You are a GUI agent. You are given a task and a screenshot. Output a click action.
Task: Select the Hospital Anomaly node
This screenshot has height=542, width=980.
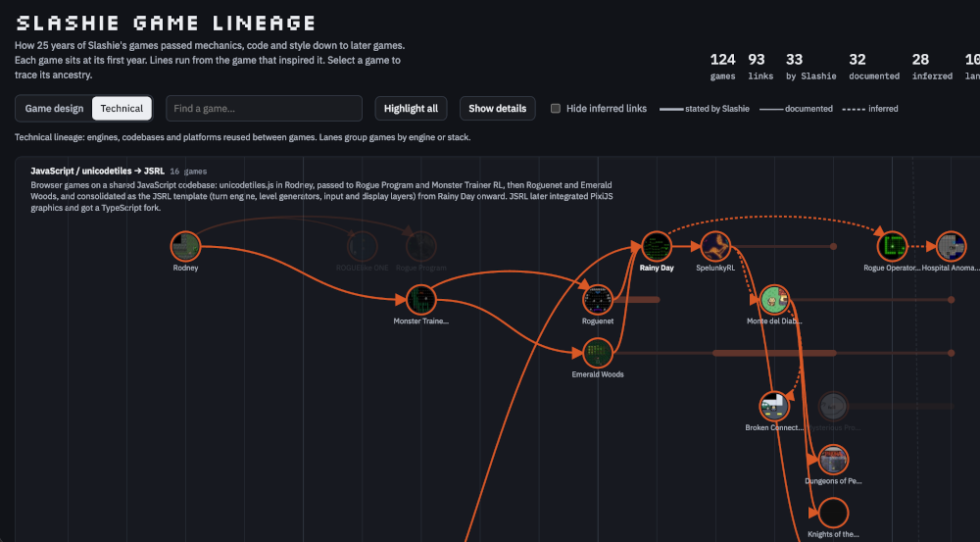(x=951, y=246)
